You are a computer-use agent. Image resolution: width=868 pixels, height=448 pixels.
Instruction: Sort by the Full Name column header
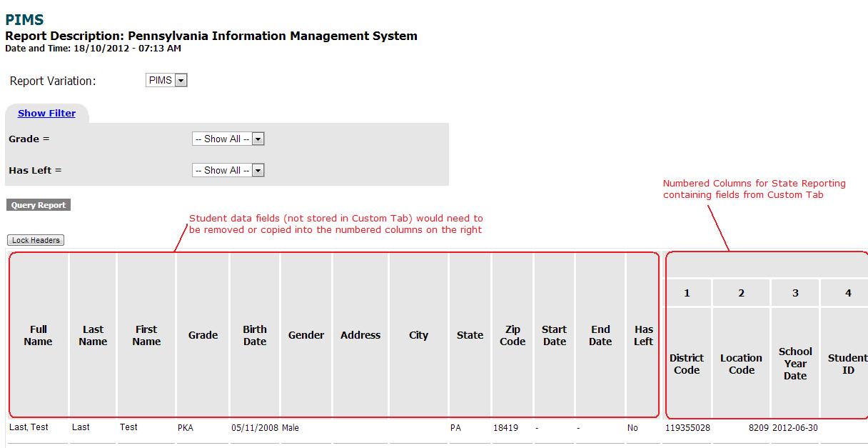(x=38, y=335)
